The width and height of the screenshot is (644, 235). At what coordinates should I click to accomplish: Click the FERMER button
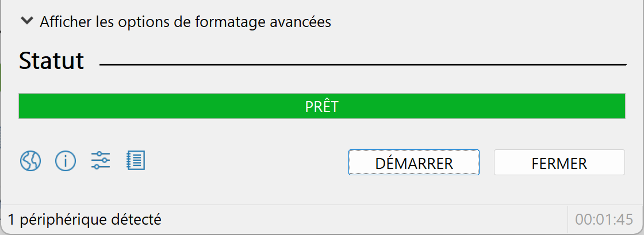tap(559, 163)
